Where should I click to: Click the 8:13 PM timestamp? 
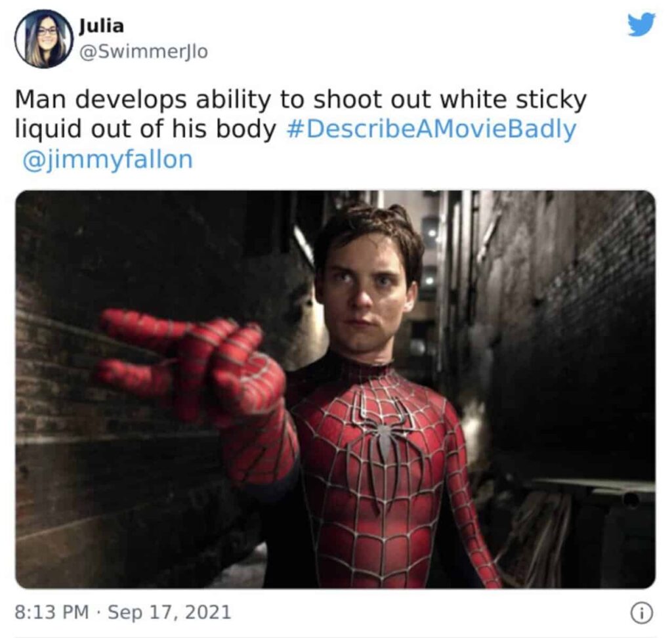52,612
